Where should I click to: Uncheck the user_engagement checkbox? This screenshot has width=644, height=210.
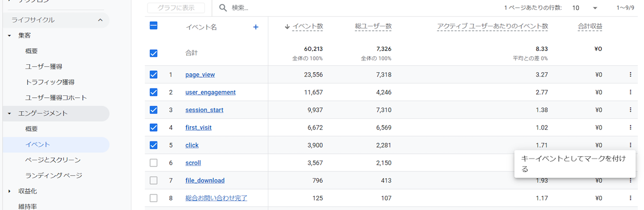click(153, 92)
